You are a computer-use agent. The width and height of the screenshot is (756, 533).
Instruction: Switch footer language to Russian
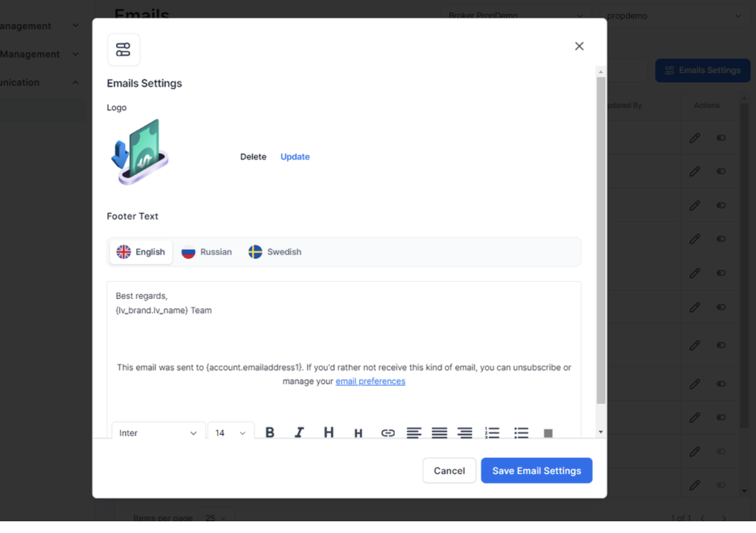(207, 252)
